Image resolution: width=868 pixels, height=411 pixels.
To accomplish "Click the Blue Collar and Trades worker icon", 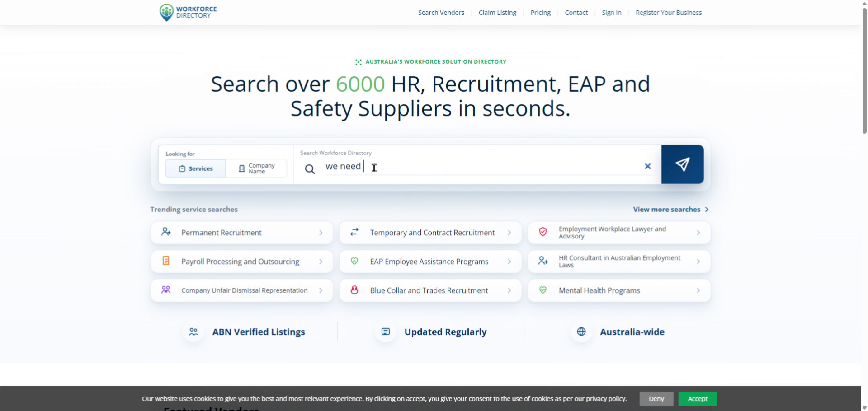I will tap(354, 290).
